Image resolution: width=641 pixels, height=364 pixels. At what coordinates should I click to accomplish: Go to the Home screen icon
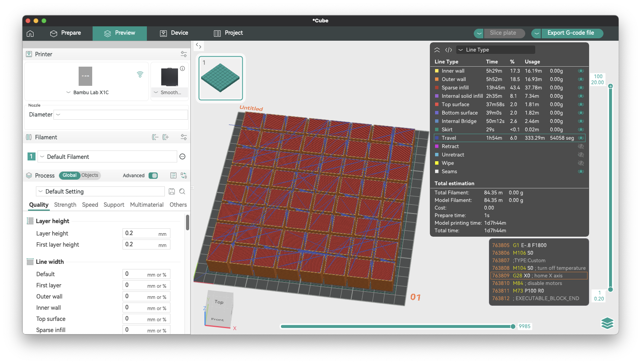pos(30,34)
